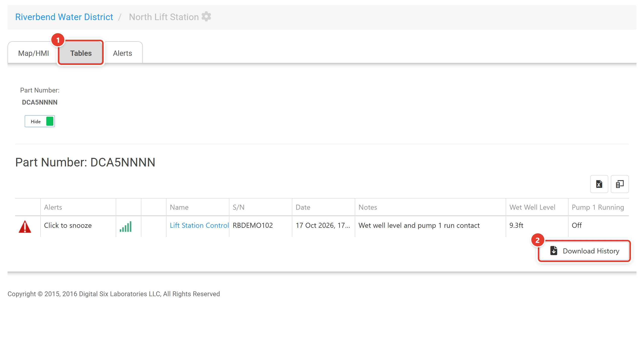Image resolution: width=644 pixels, height=352 pixels.
Task: Switch to the Map/HMI tab
Action: pyautogui.click(x=33, y=53)
